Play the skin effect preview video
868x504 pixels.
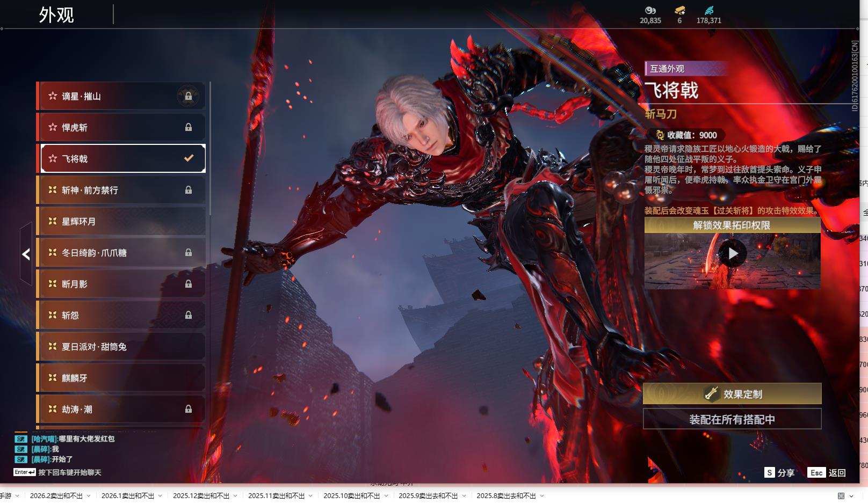[x=733, y=253]
